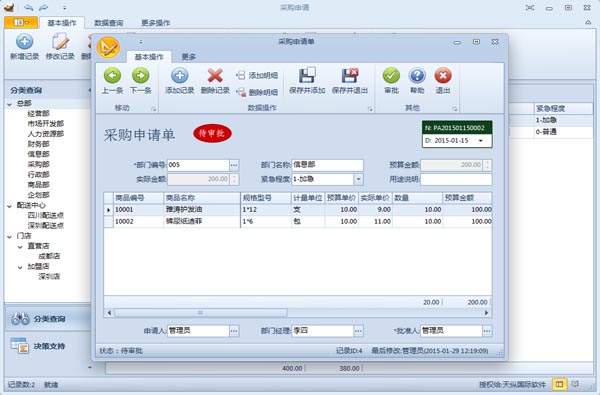Click 部门名称 field showing 信息部

(327, 165)
